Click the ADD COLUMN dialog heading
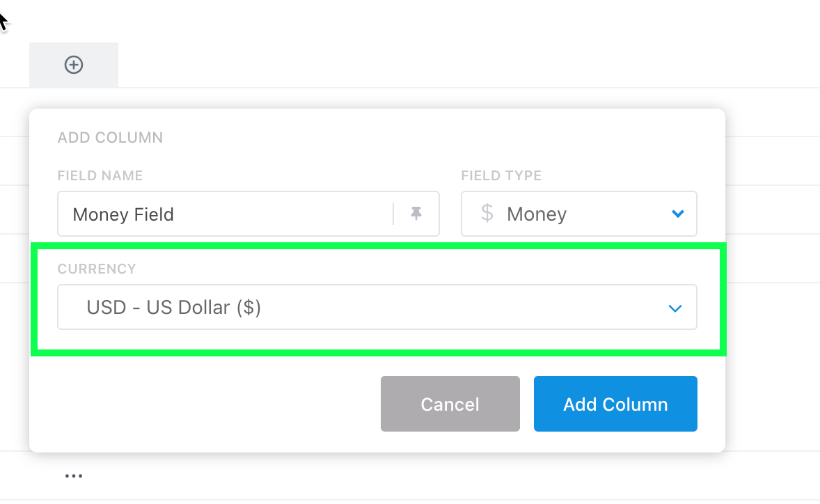The height and width of the screenshot is (504, 820). [111, 138]
